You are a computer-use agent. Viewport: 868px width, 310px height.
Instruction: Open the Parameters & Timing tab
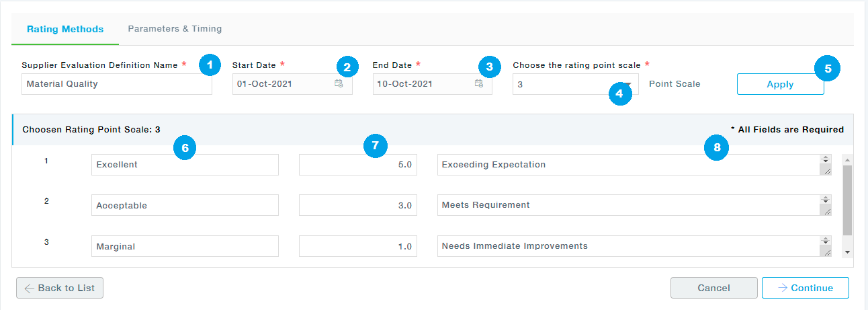pyautogui.click(x=175, y=29)
